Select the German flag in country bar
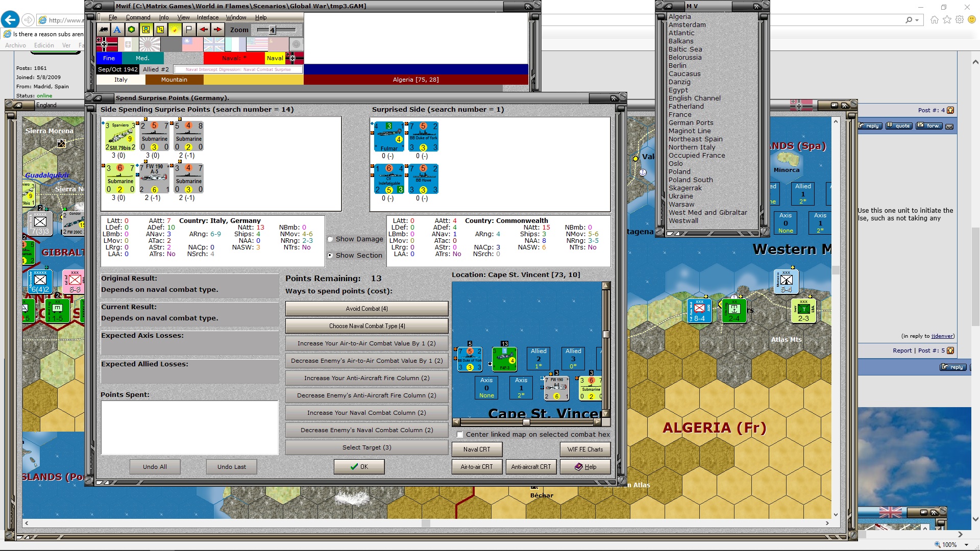Viewport: 980px width, 551px height. [x=107, y=44]
